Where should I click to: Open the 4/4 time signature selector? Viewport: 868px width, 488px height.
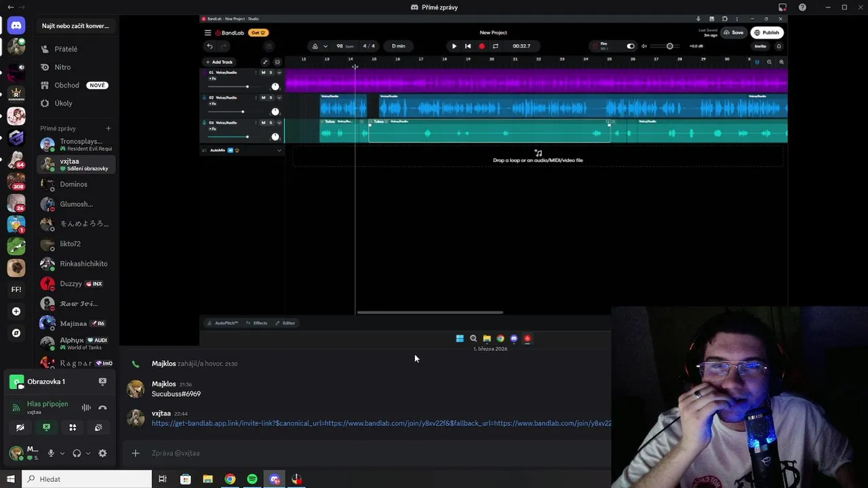click(369, 46)
